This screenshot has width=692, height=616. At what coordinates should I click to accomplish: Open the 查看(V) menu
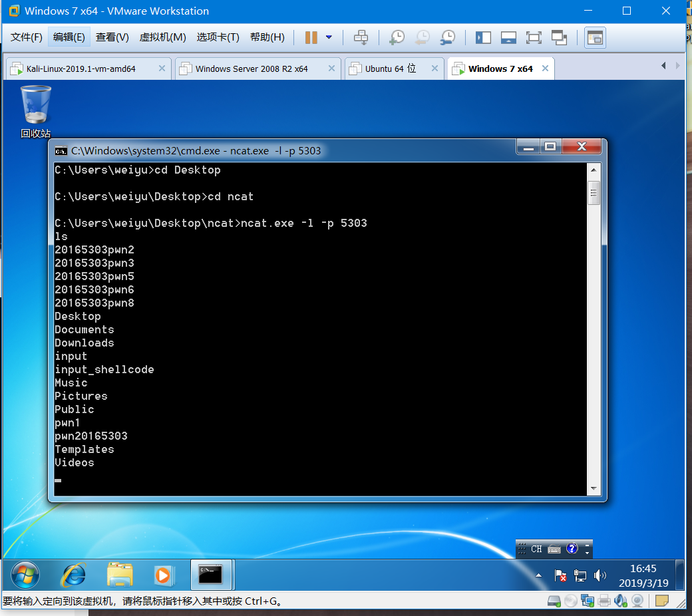point(112,37)
